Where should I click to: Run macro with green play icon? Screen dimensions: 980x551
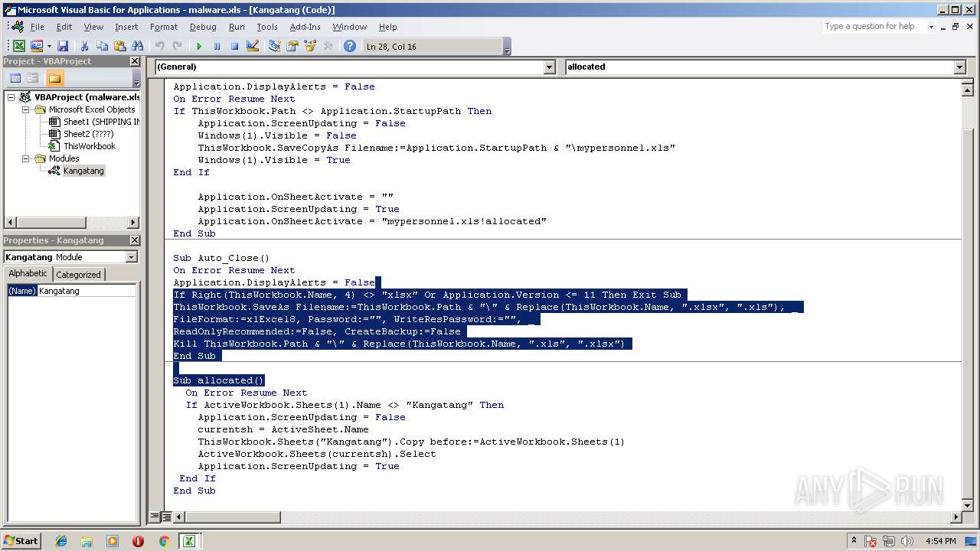[x=199, y=46]
